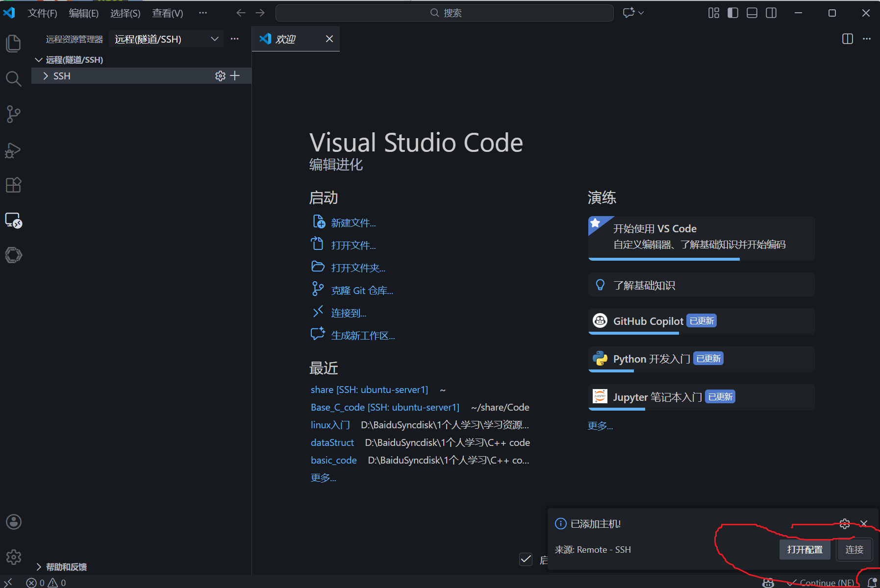
Task: Open the Remote Explorer view icon
Action: [13, 220]
